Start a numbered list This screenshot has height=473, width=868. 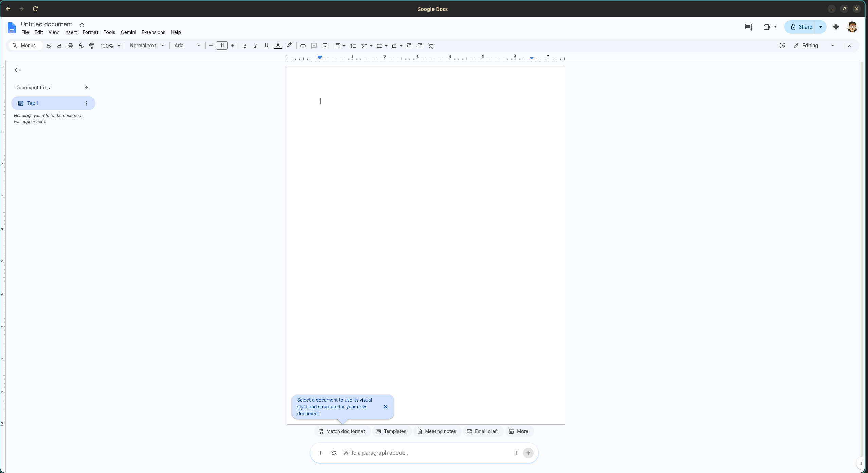coord(394,46)
